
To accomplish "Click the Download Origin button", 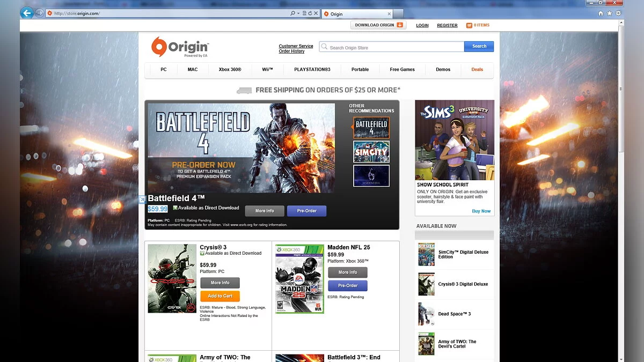I will [378, 25].
